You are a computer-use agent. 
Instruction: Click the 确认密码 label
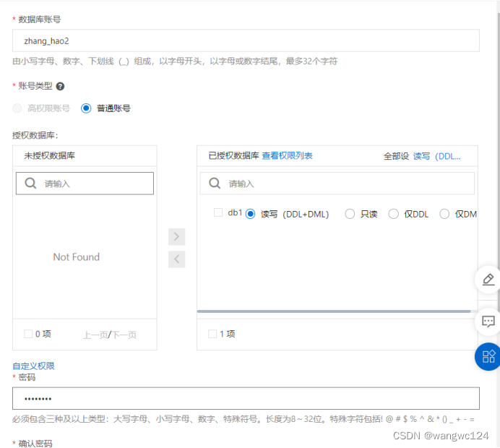(x=35, y=444)
